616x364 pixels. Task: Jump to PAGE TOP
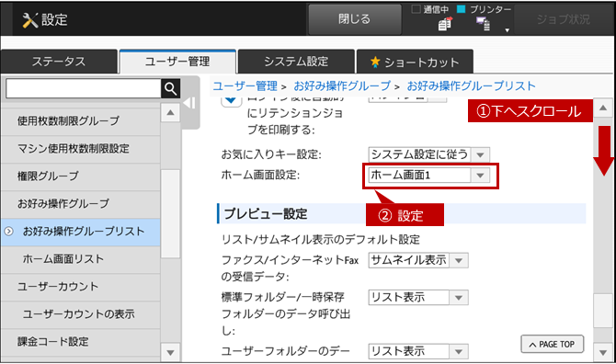point(553,345)
